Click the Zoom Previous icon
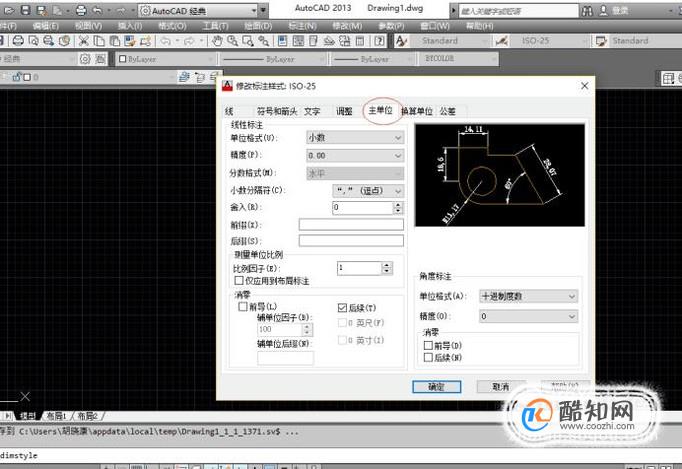Screen dimensions: 682x469 [x=263, y=41]
